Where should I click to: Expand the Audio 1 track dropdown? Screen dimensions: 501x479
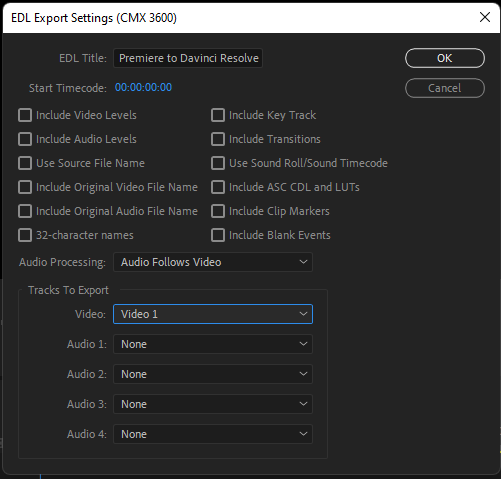213,344
